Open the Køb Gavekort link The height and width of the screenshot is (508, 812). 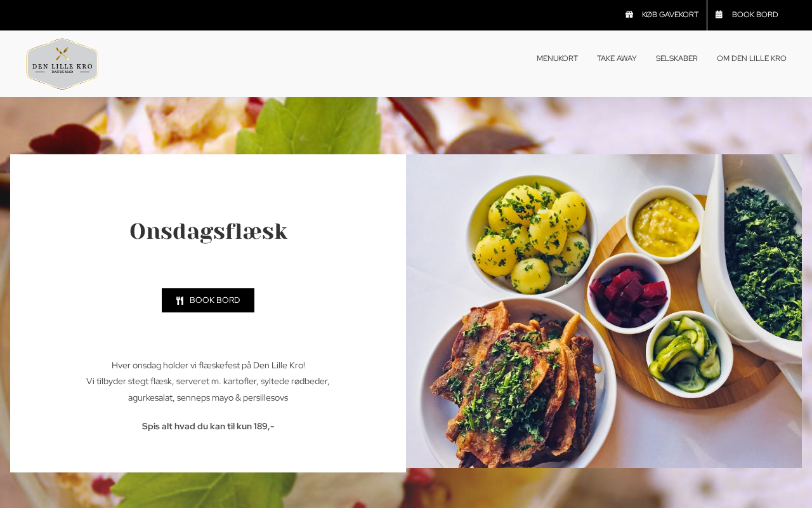pos(662,15)
